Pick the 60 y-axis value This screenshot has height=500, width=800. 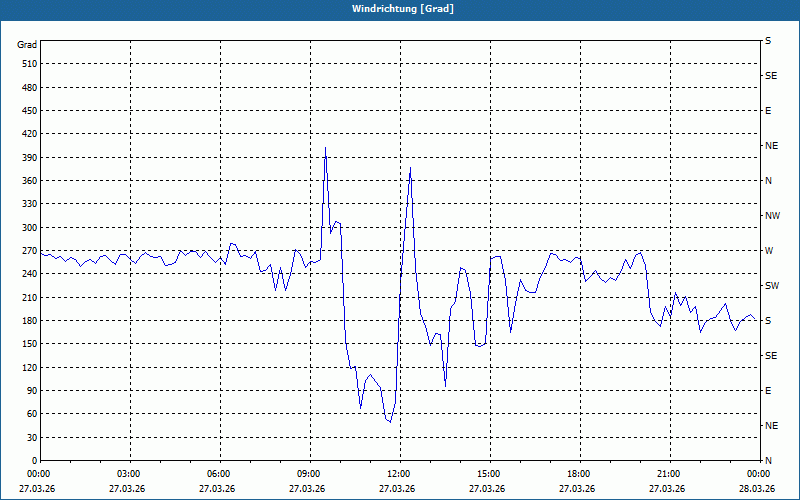click(32, 414)
